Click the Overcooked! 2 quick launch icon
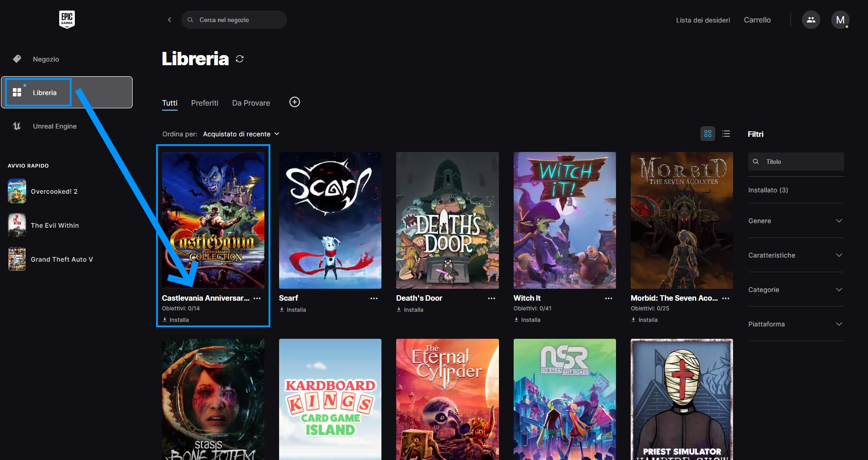The height and width of the screenshot is (460, 868). (17, 191)
